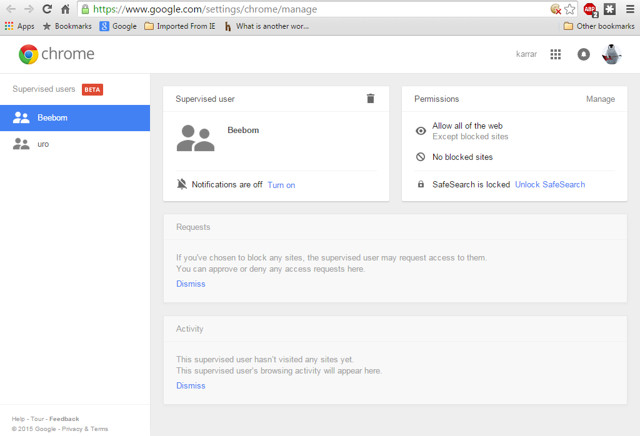Reload the page in the browser toolbar
The height and width of the screenshot is (436, 640).
(x=47, y=9)
